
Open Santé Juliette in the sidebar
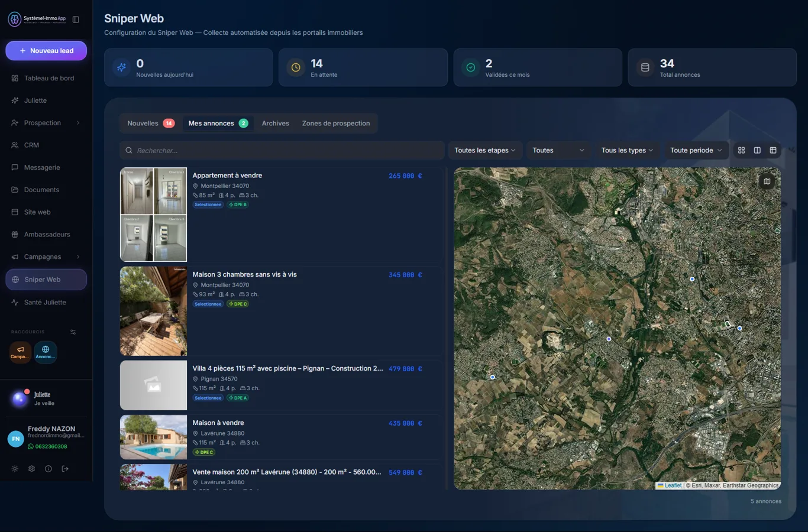[46, 302]
